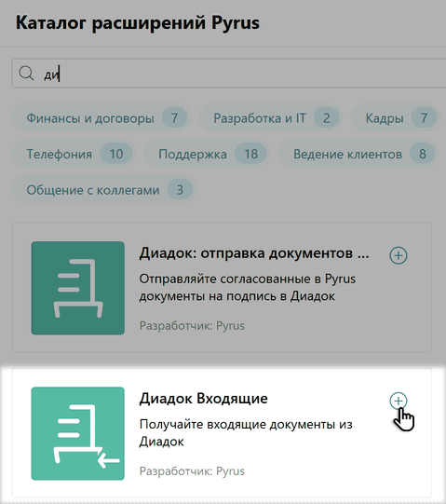This screenshot has height=504, width=446.
Task: Filter extensions by Кадры category
Action: [395, 118]
